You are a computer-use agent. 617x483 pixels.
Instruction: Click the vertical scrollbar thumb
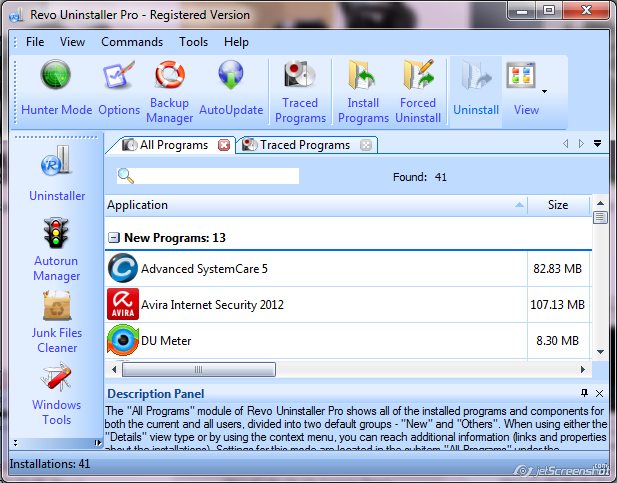pyautogui.click(x=600, y=217)
